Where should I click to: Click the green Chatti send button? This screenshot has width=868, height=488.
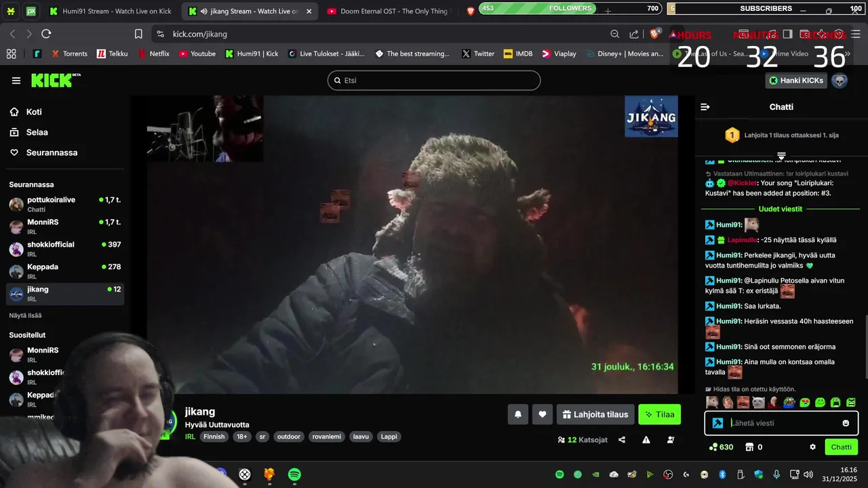point(841,447)
